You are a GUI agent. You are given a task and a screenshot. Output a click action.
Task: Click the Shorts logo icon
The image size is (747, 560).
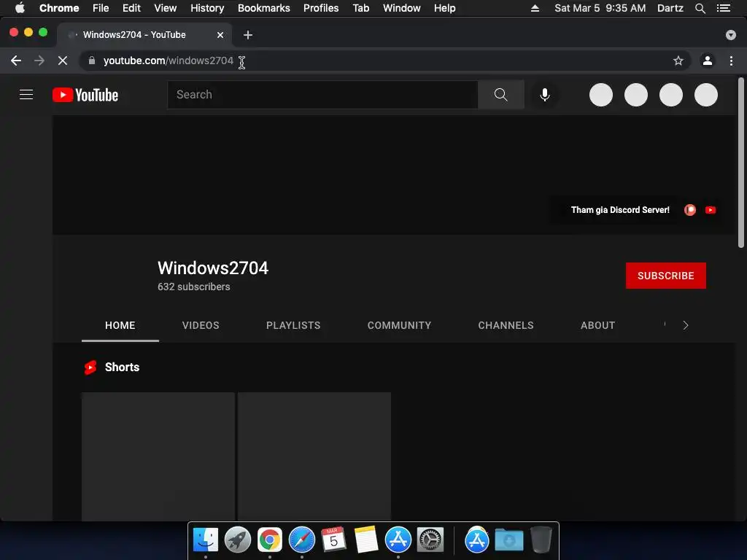coord(90,367)
